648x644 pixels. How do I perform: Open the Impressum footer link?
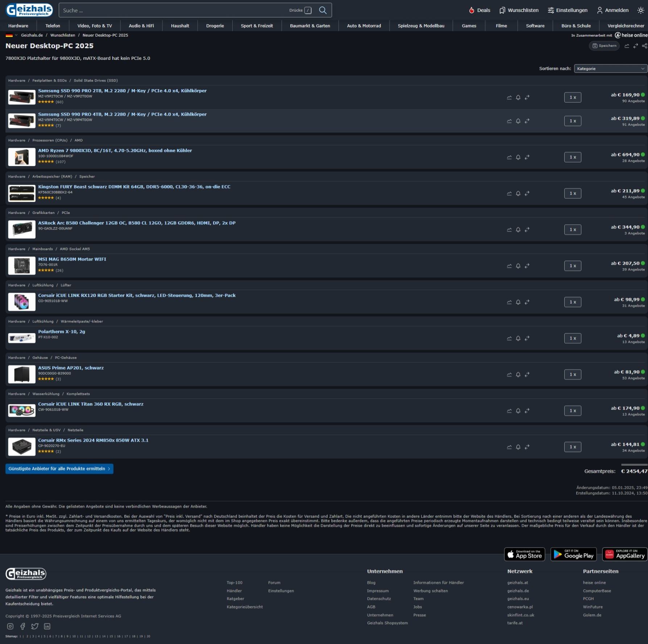[x=378, y=591]
